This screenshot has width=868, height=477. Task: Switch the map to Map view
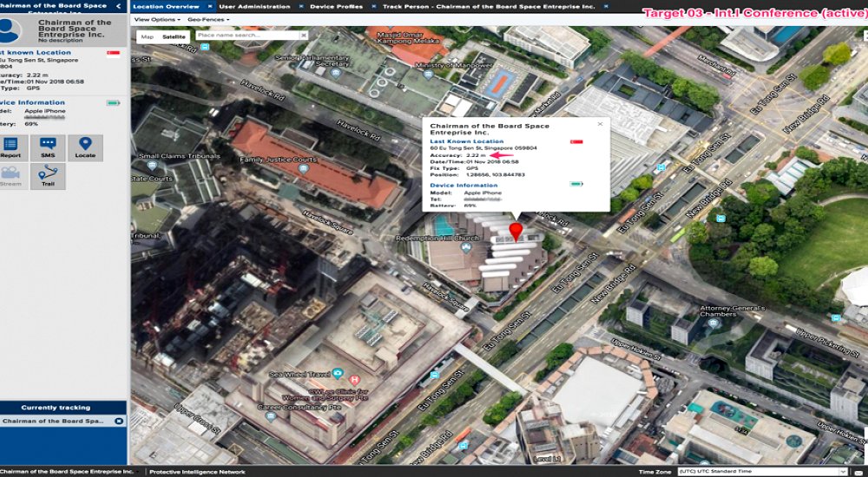[x=148, y=37]
